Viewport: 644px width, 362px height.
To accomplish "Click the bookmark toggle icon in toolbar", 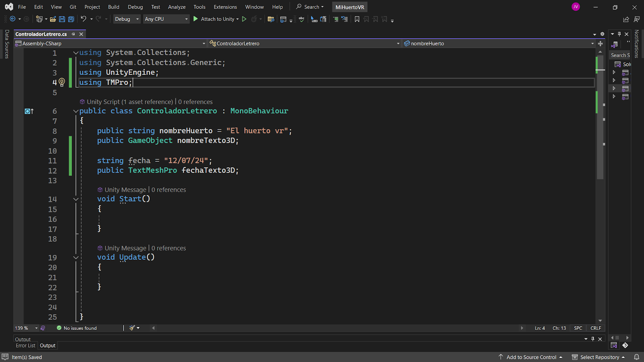I will point(357,19).
